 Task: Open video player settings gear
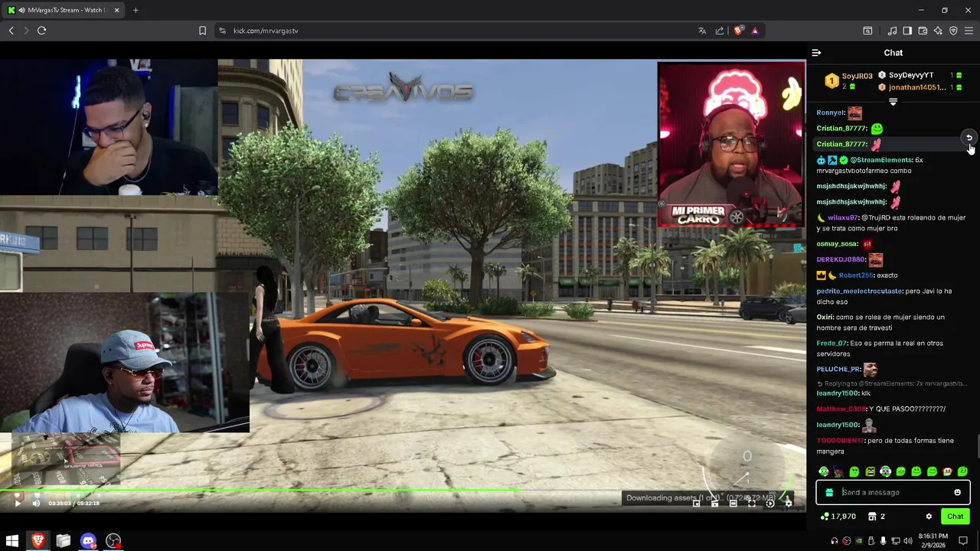[x=789, y=504]
